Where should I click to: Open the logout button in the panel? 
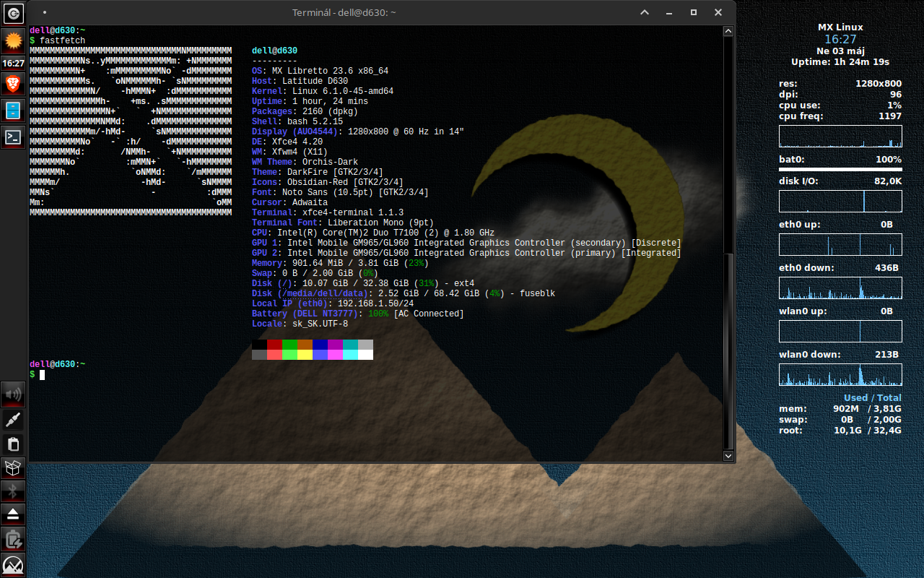[x=13, y=13]
